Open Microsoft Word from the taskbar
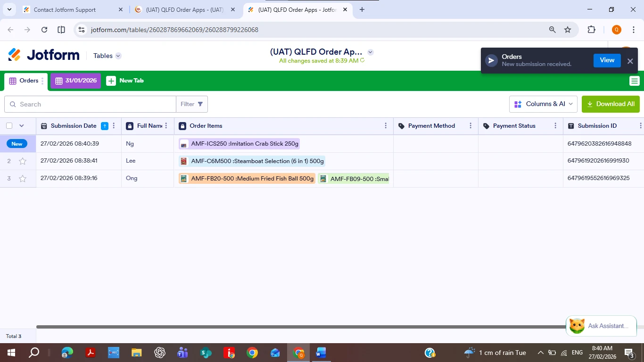Image resolution: width=644 pixels, height=362 pixels. tap(321, 352)
